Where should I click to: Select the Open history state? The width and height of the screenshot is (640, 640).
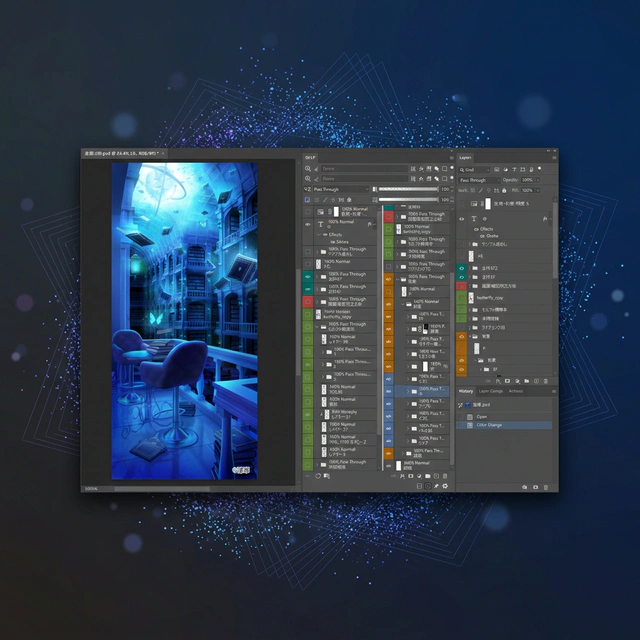coord(504,417)
